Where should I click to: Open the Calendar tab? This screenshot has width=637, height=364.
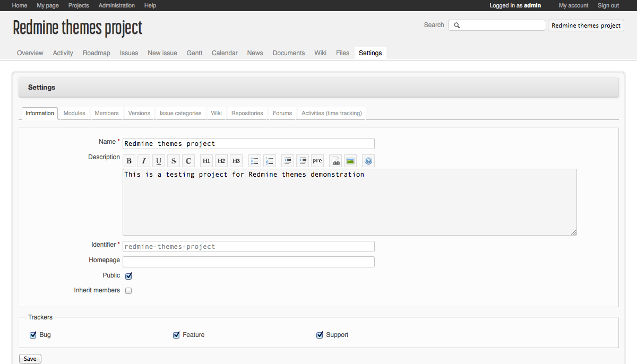[225, 53]
